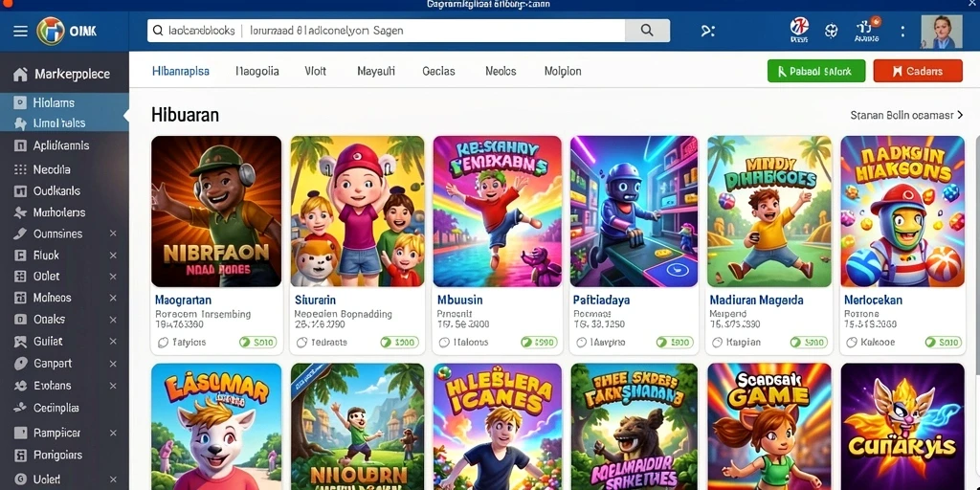The image size is (980, 490).
Task: Click inside the search input field
Action: point(387,30)
